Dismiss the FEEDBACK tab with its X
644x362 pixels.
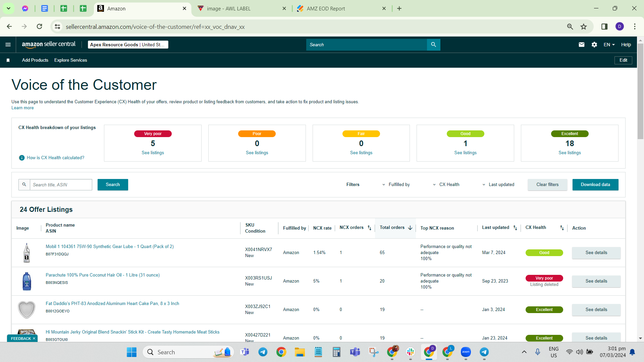pyautogui.click(x=34, y=339)
